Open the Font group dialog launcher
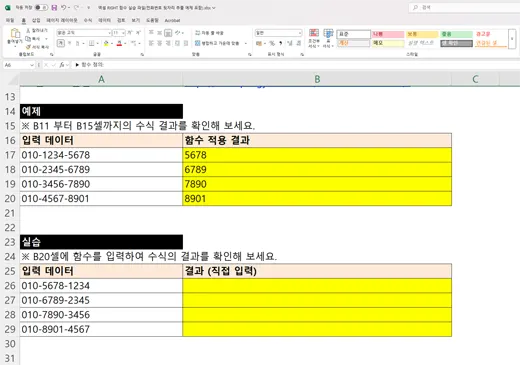This screenshot has height=365, width=520. pyautogui.click(x=142, y=54)
